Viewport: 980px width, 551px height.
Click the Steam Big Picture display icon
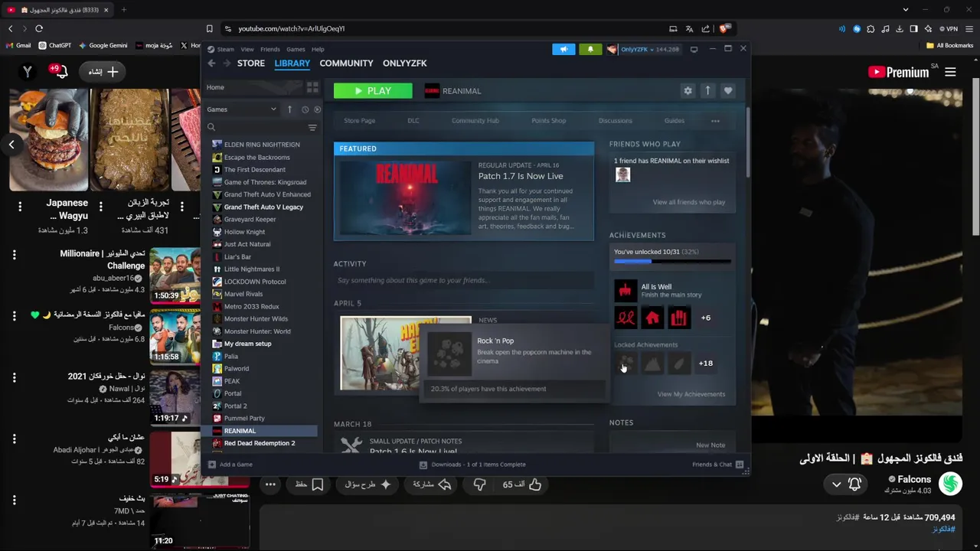(694, 49)
